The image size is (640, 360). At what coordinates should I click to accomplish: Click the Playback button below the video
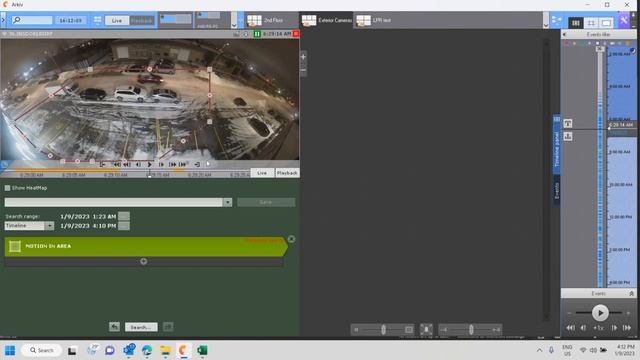[287, 173]
